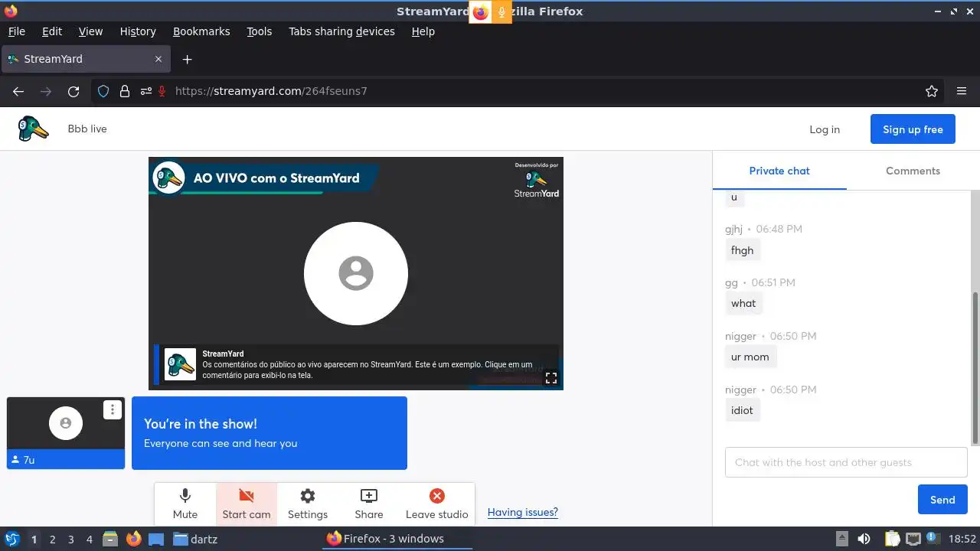Viewport: 980px width, 551px height.
Task: Click the 'ur mom' chat message
Action: click(750, 357)
